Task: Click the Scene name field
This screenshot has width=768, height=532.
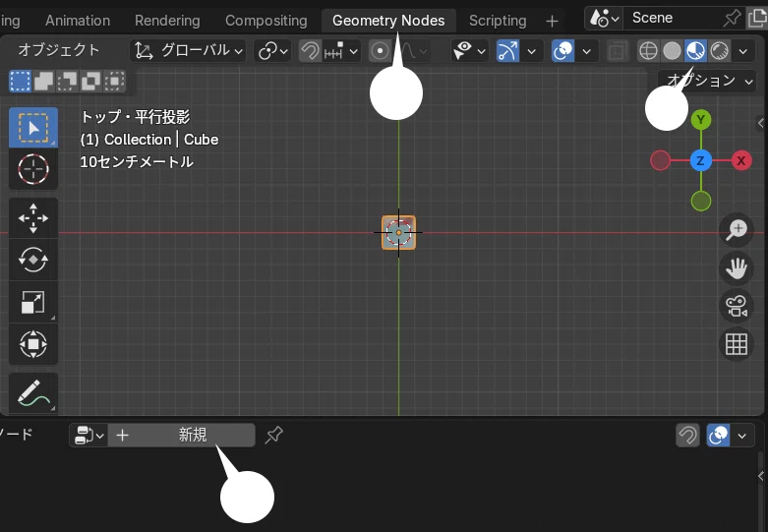Action: tap(672, 18)
